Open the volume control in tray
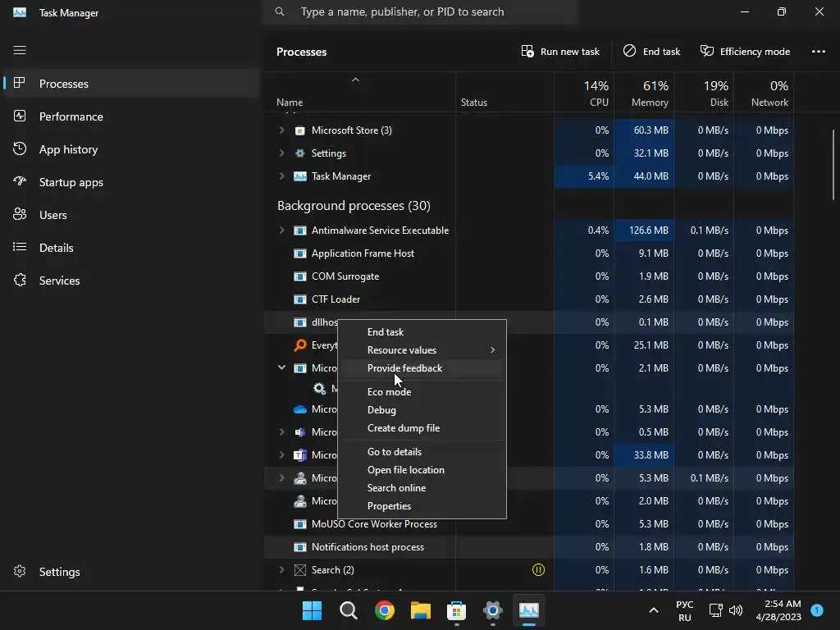The image size is (840, 630). (736, 610)
